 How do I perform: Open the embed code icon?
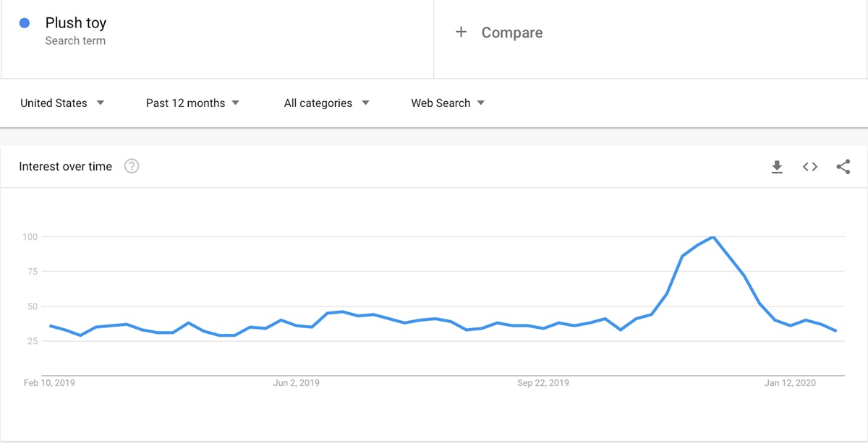[x=810, y=167]
